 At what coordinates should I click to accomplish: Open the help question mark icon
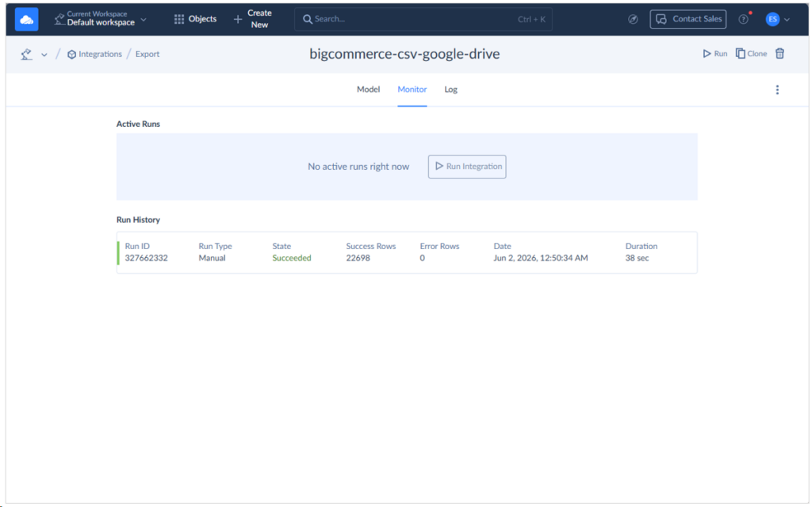(743, 19)
